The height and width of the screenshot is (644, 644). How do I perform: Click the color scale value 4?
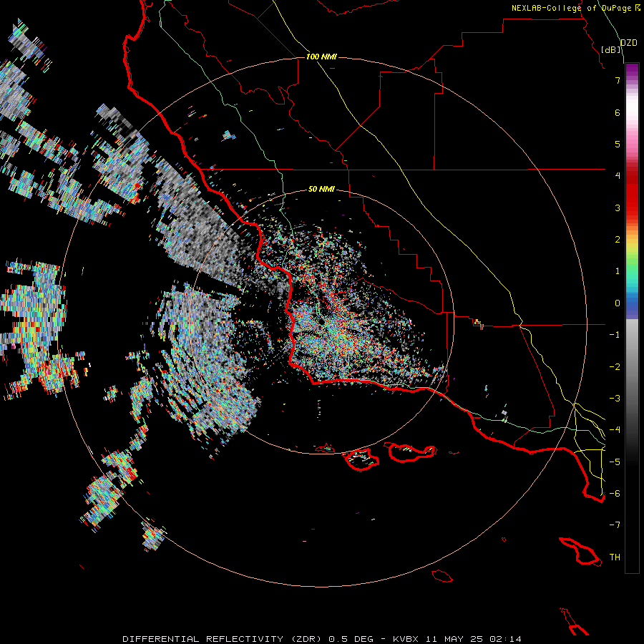click(618, 176)
